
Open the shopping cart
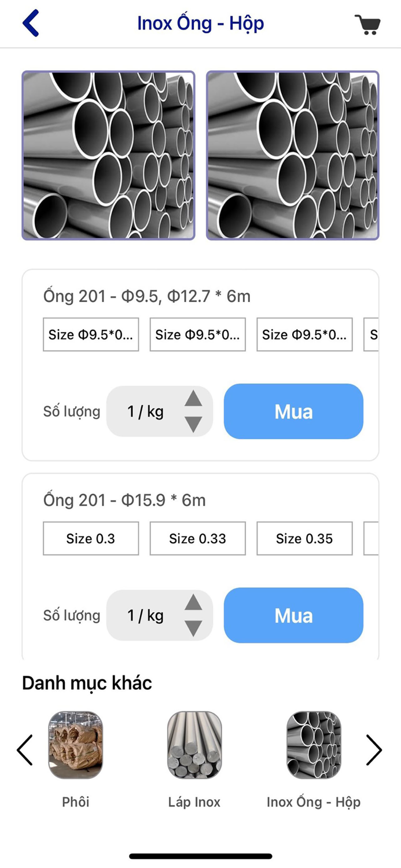pos(367,24)
